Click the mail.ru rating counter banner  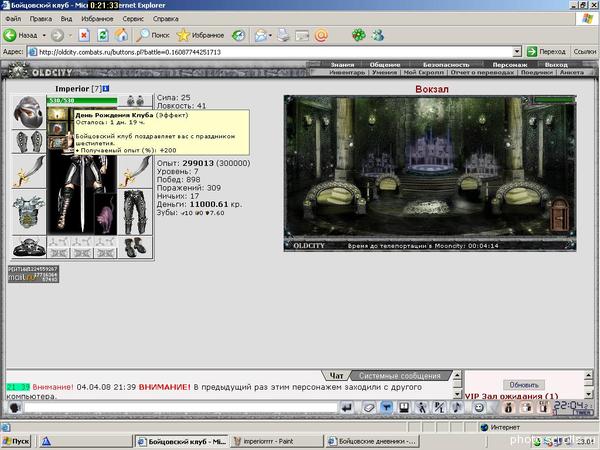[34, 274]
